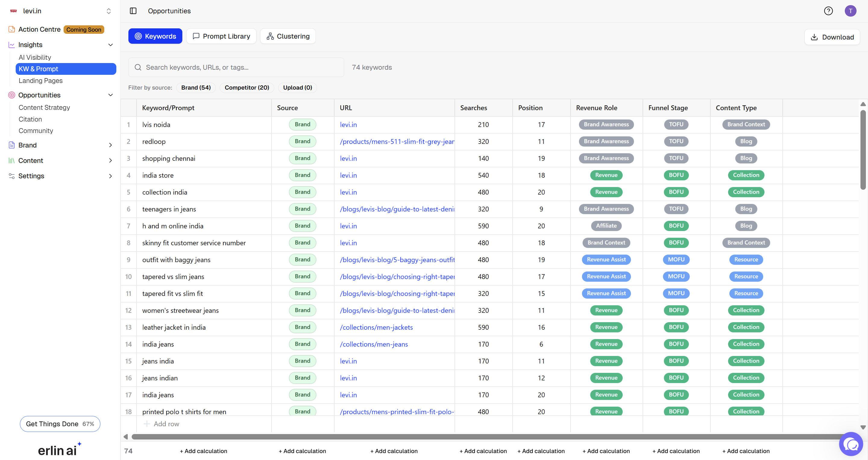
Task: Add calculation for the Position column
Action: 541,451
